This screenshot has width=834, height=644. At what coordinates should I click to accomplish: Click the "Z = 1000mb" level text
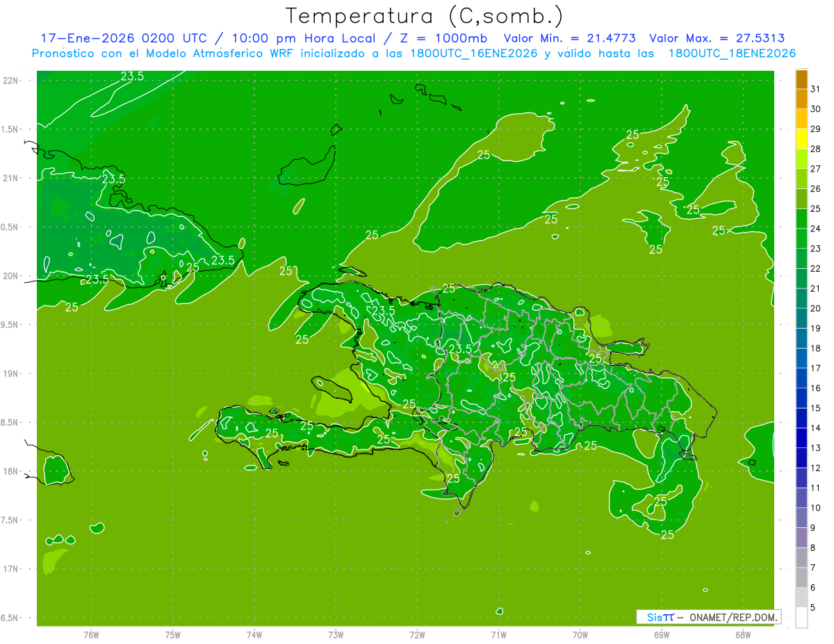click(443, 38)
